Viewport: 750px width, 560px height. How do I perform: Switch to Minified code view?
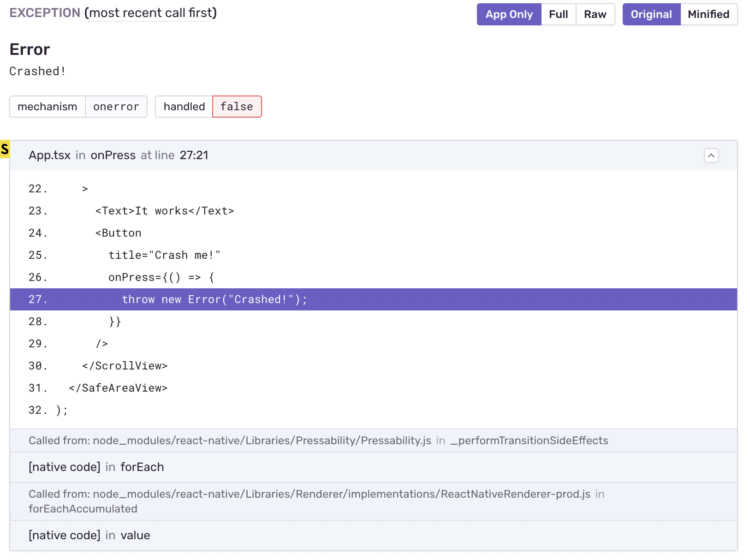(x=708, y=14)
